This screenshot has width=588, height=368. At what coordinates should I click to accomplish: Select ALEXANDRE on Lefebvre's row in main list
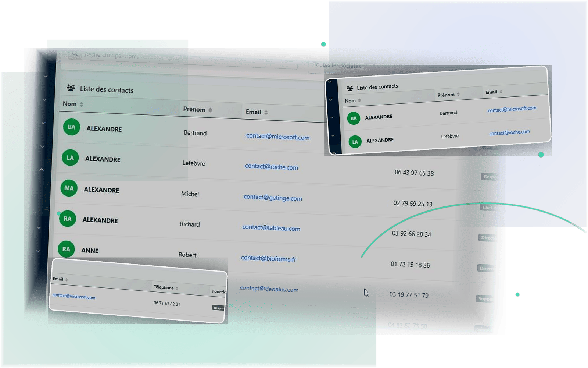103,159
